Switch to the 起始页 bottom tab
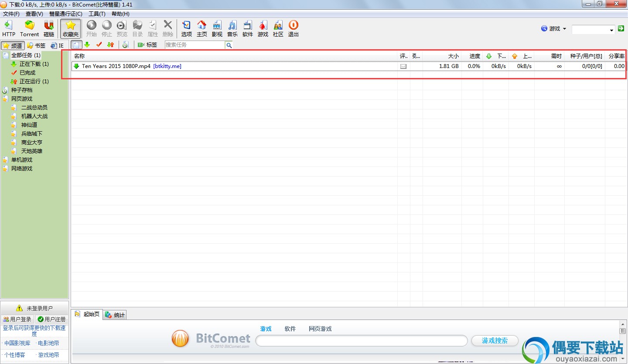This screenshot has height=364, width=628. [x=87, y=314]
